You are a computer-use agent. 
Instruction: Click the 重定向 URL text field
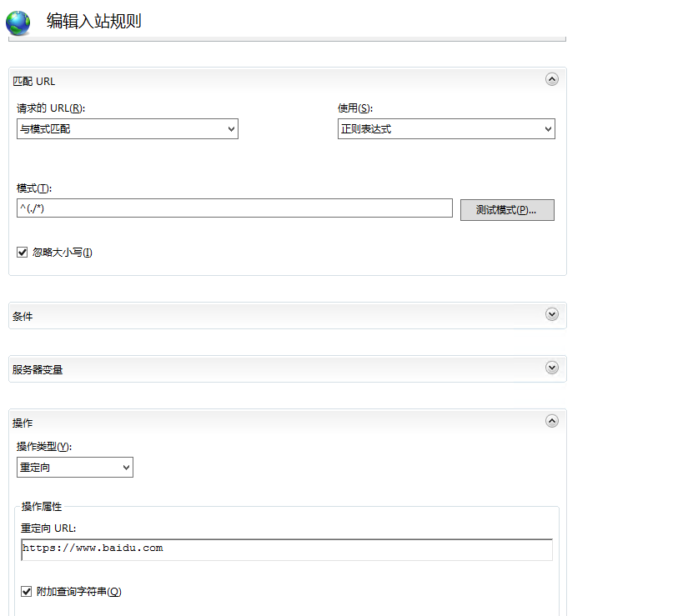point(287,549)
